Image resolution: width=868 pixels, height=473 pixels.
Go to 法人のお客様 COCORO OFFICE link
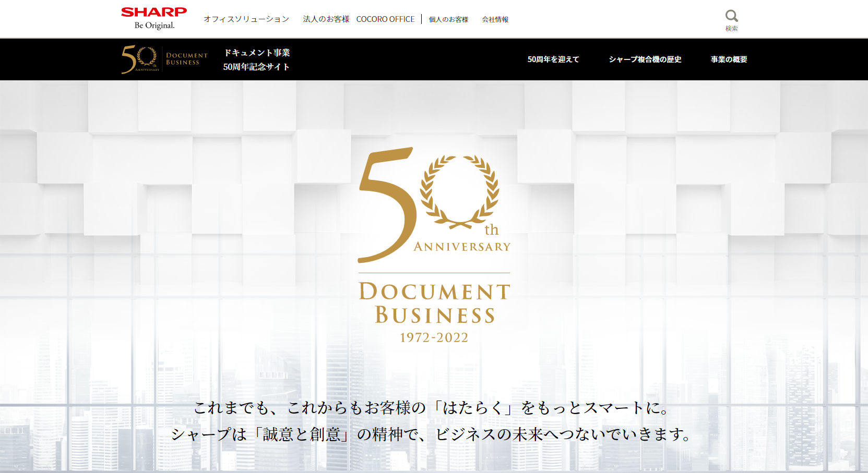pos(359,19)
